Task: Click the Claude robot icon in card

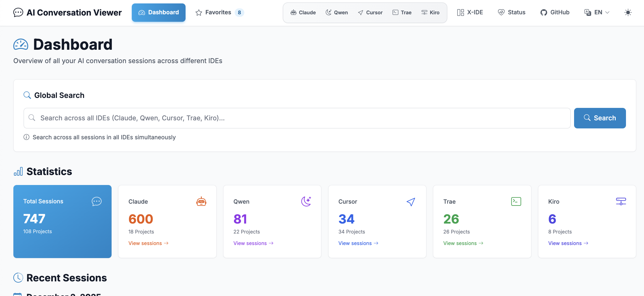Action: (201, 201)
